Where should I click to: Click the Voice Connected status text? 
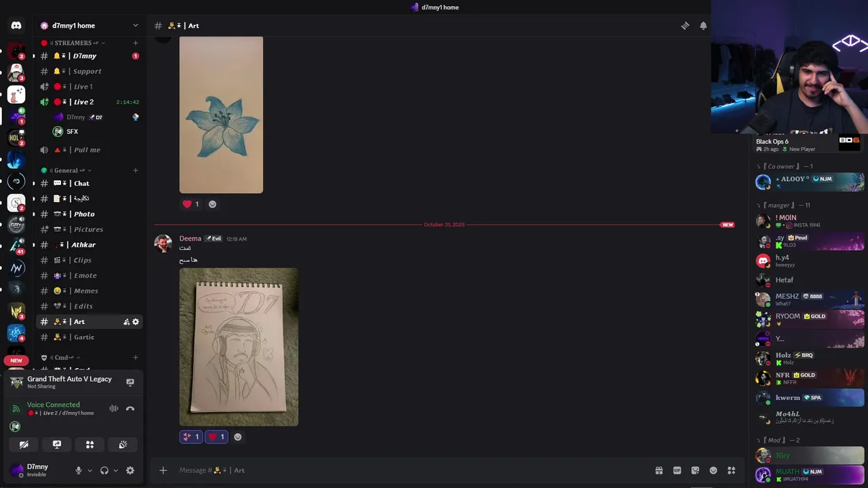point(53,405)
